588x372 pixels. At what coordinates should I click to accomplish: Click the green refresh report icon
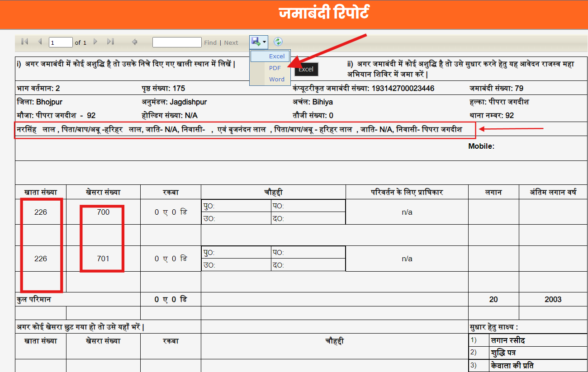click(x=278, y=42)
